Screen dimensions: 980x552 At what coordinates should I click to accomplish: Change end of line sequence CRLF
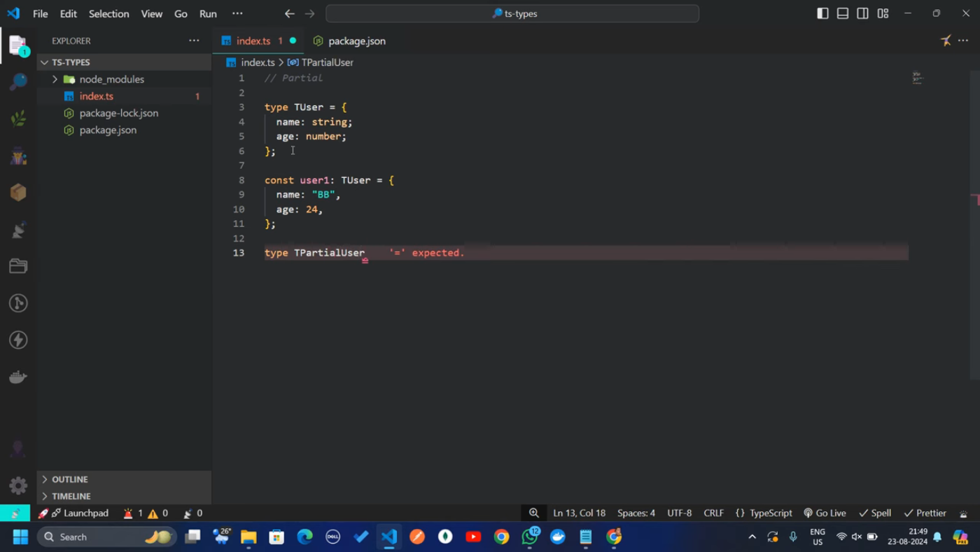[713, 513]
